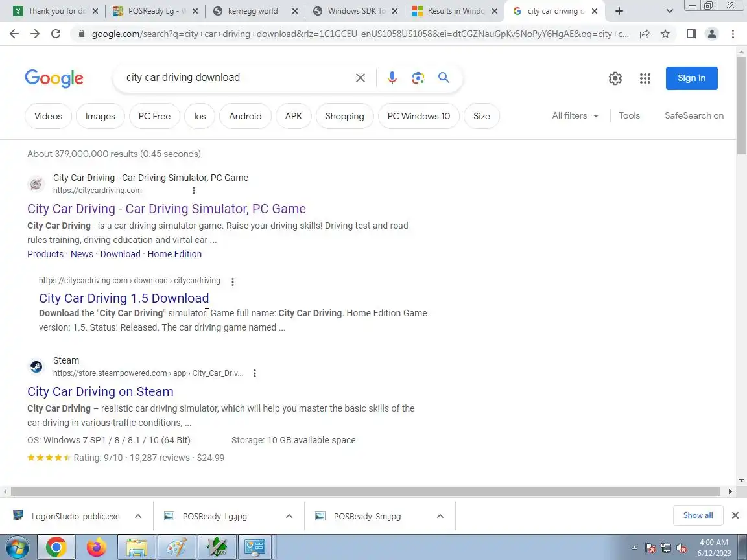Open more options for City Car Driving 1.5 Download result
This screenshot has height=560, width=747.
click(x=233, y=281)
